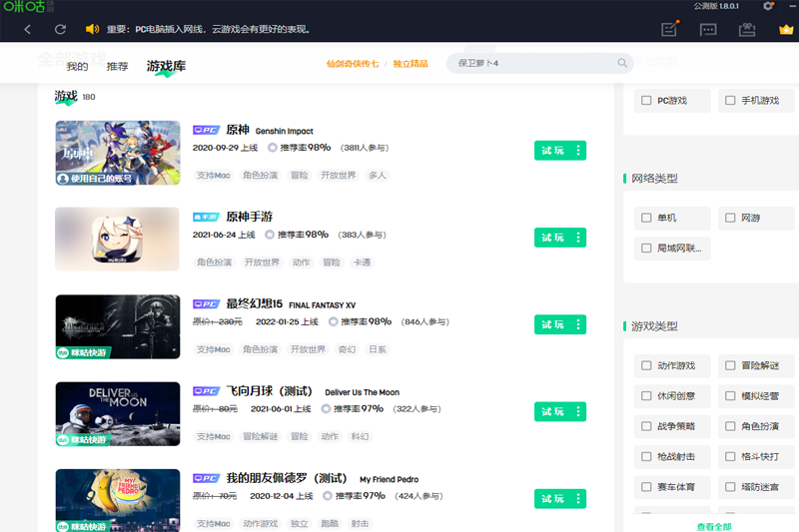
Task: Click the recommend-rate icon for 最终幻想15
Action: (334, 321)
